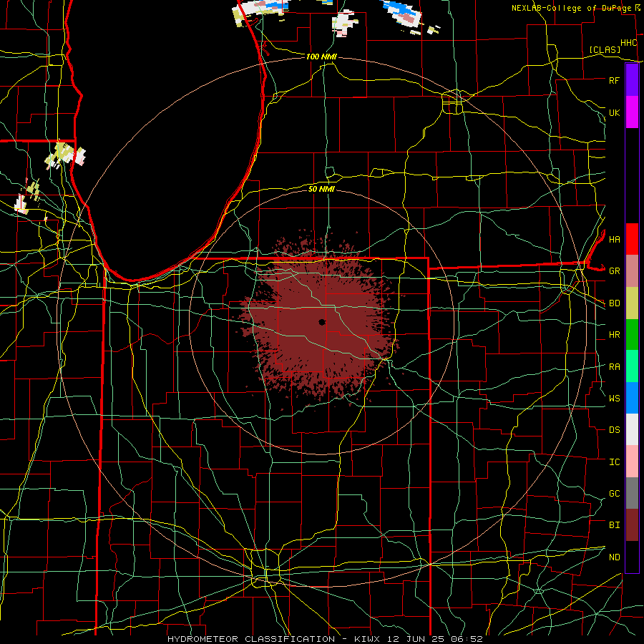Click the HR legend label
This screenshot has height=644, width=644.
coord(614,335)
